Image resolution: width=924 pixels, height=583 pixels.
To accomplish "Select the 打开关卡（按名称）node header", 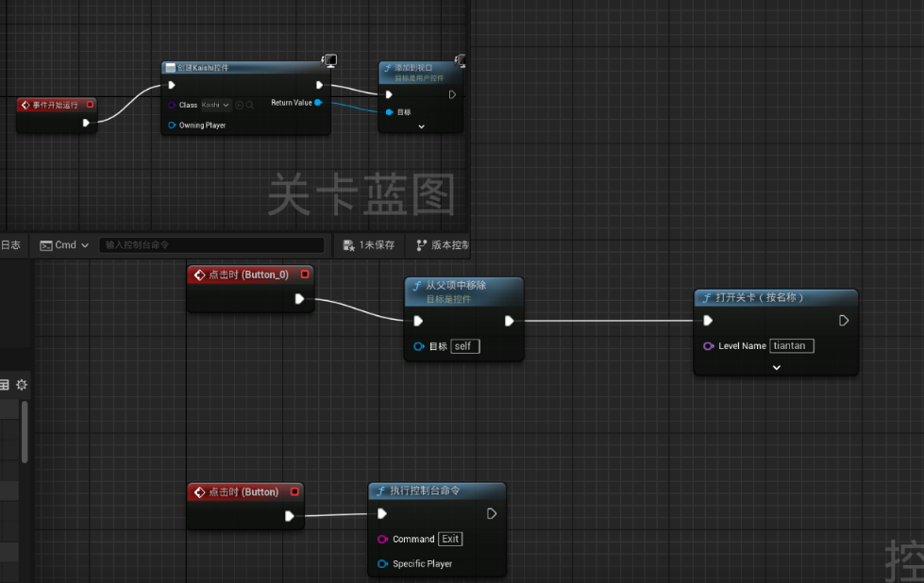I will point(776,297).
